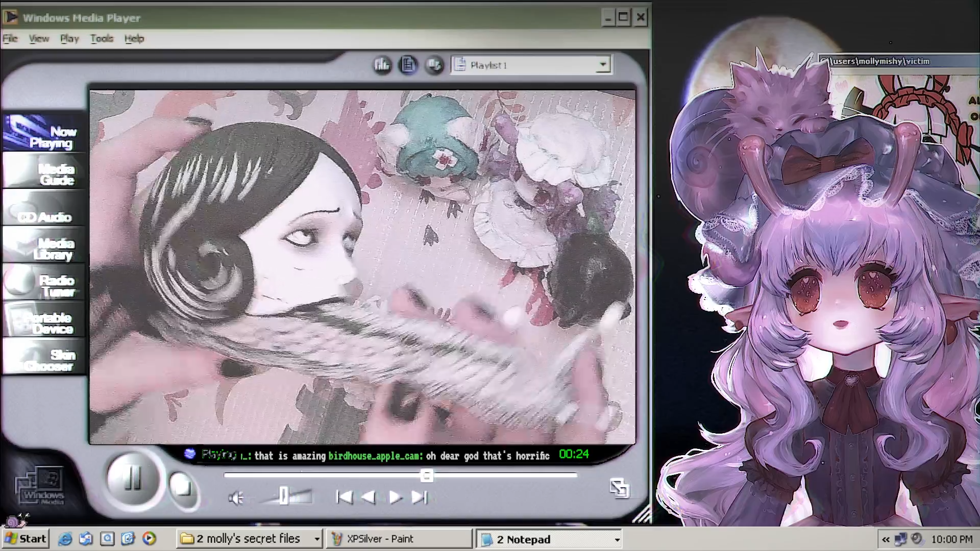Viewport: 980px width, 551px height.
Task: Open the View menu
Action: [39, 38]
